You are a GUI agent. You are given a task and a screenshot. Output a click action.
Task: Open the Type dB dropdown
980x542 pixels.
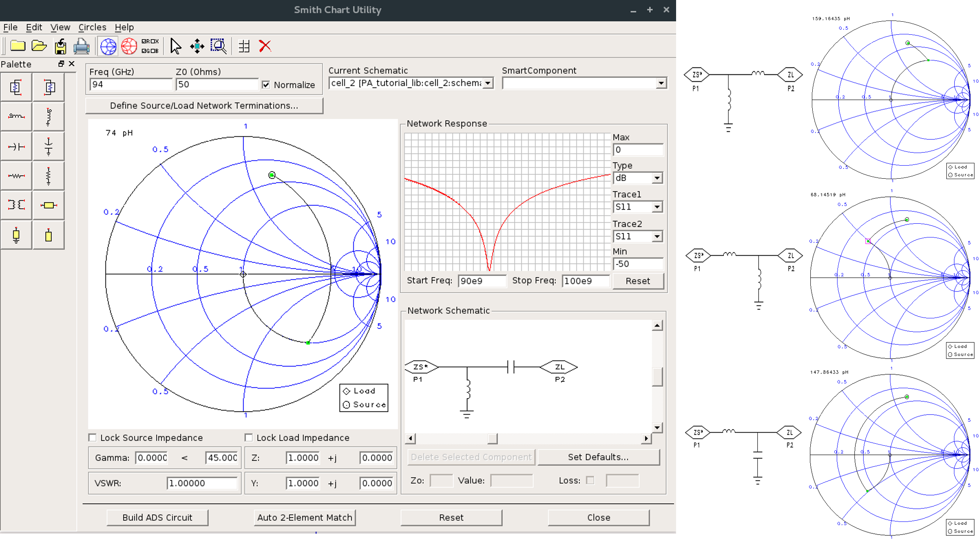[657, 178]
